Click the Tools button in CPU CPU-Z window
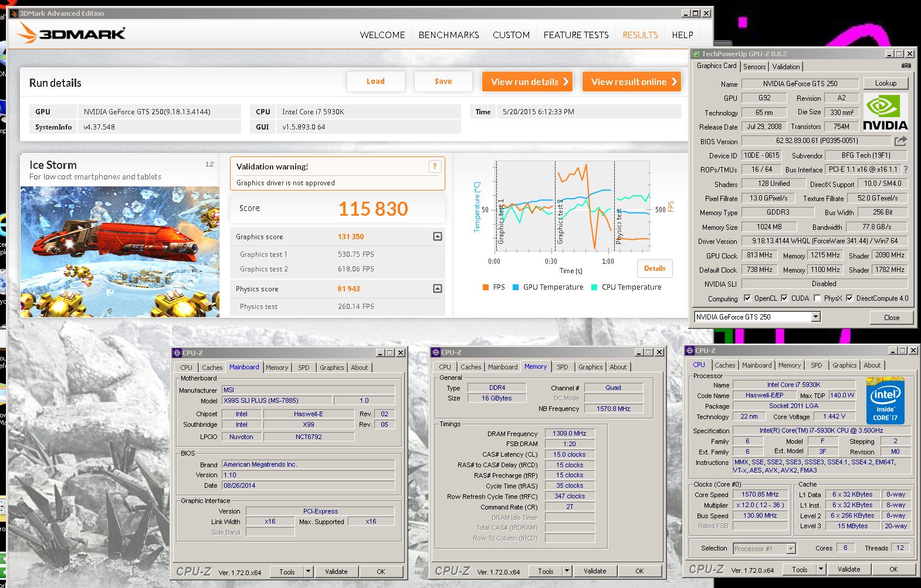The image size is (921, 588). [800, 569]
